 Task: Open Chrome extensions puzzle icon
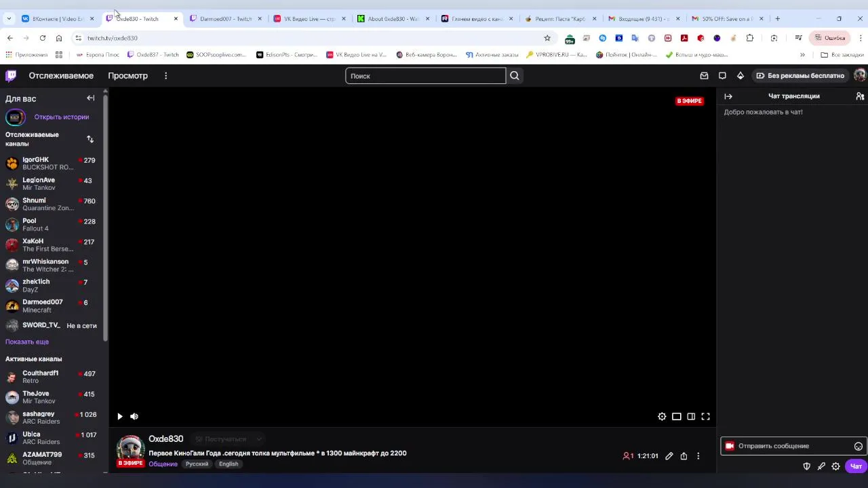pyautogui.click(x=749, y=38)
